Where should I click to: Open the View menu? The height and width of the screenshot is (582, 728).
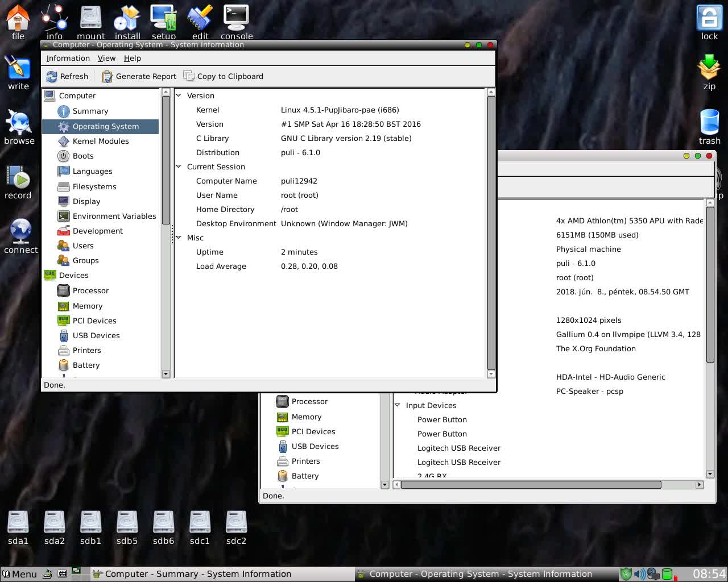tap(106, 58)
